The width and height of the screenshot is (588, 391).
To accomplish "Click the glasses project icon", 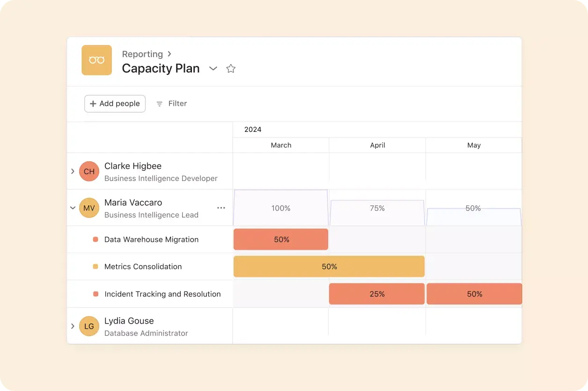I will click(96, 60).
